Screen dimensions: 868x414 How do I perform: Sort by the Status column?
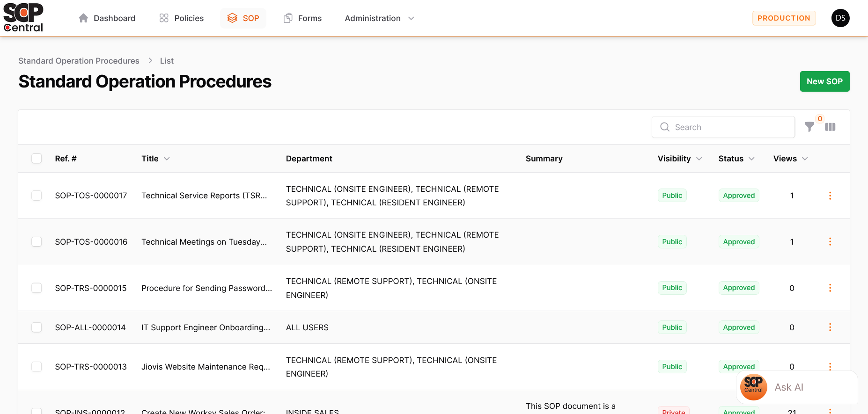736,159
